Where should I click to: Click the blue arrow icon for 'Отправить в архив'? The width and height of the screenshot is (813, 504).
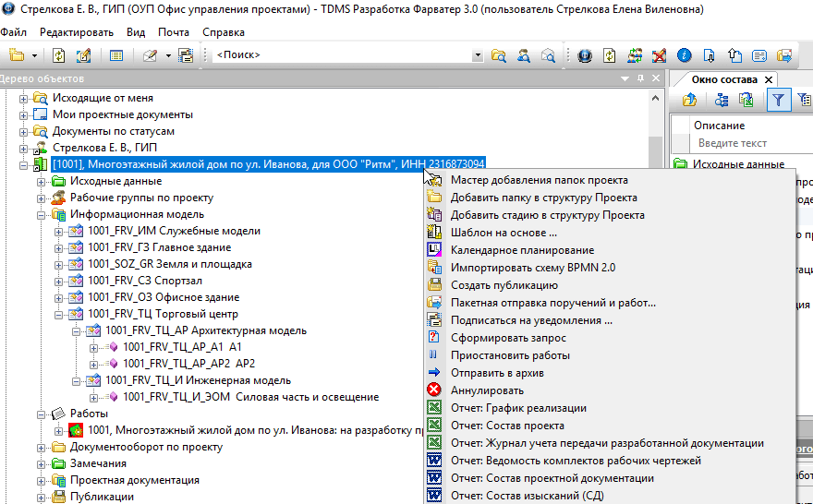(x=434, y=373)
